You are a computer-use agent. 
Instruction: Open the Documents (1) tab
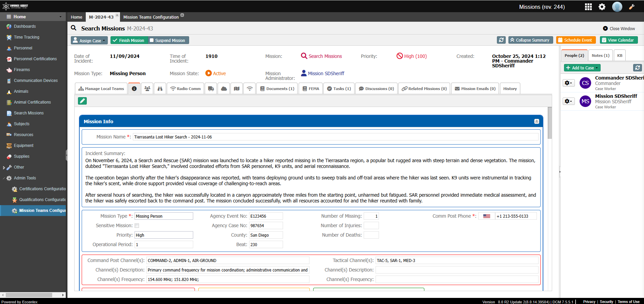coord(277,89)
